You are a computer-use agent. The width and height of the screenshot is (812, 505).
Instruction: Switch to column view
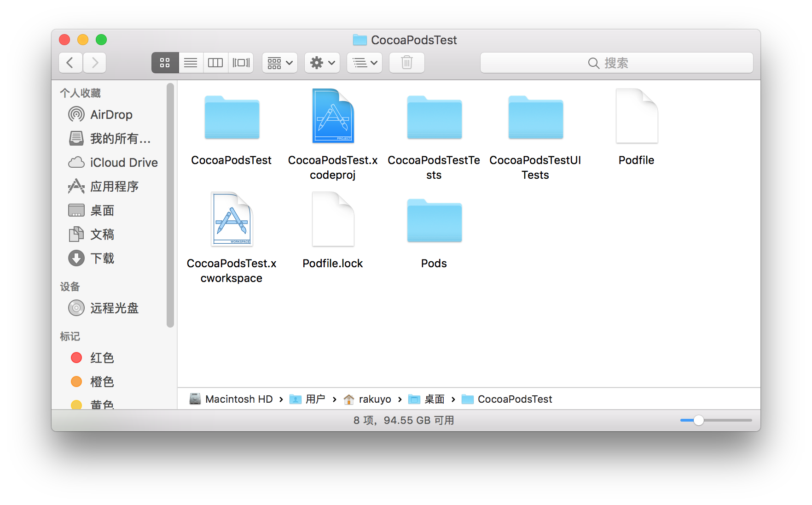[x=215, y=63]
